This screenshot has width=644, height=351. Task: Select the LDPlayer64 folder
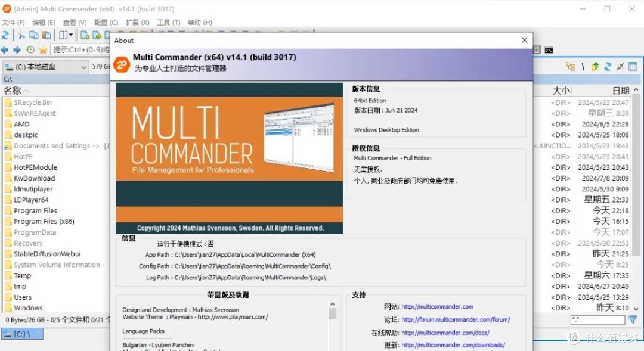pos(31,200)
